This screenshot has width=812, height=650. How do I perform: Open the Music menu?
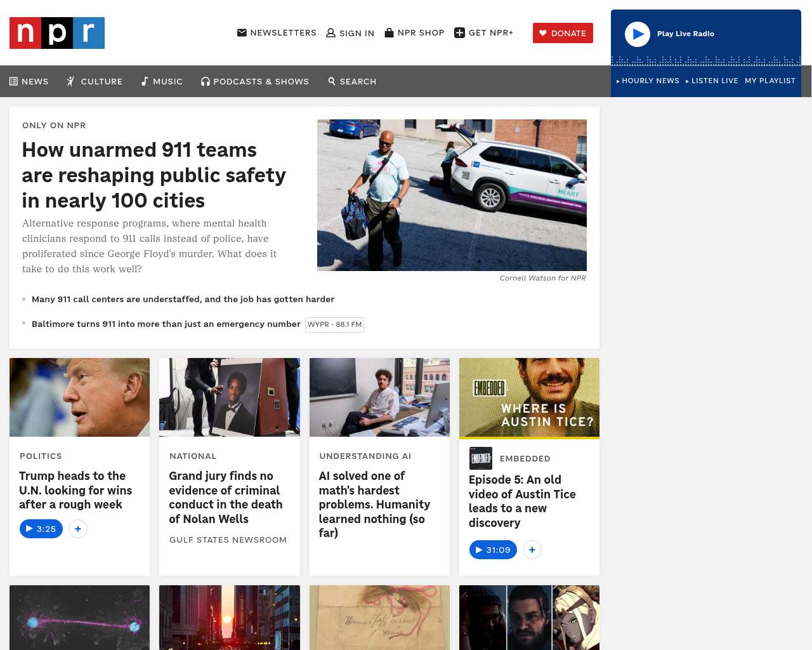162,81
